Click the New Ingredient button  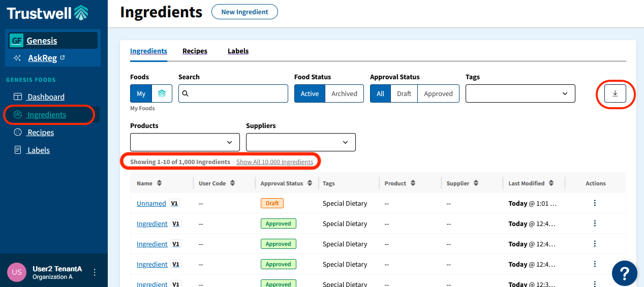[244, 12]
